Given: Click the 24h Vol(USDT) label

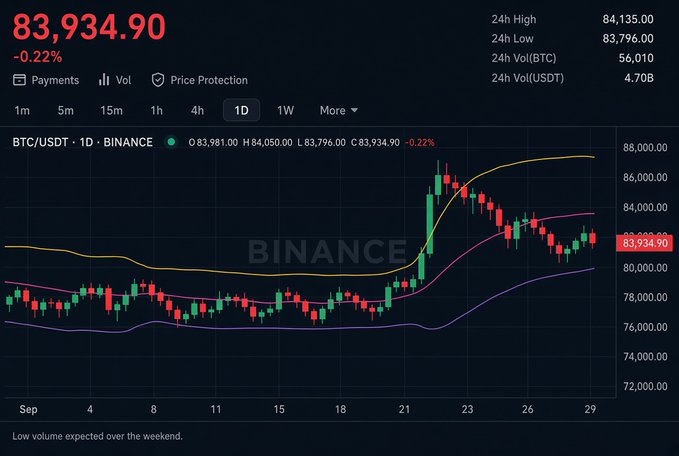Looking at the screenshot, I should pyautogui.click(x=527, y=78).
